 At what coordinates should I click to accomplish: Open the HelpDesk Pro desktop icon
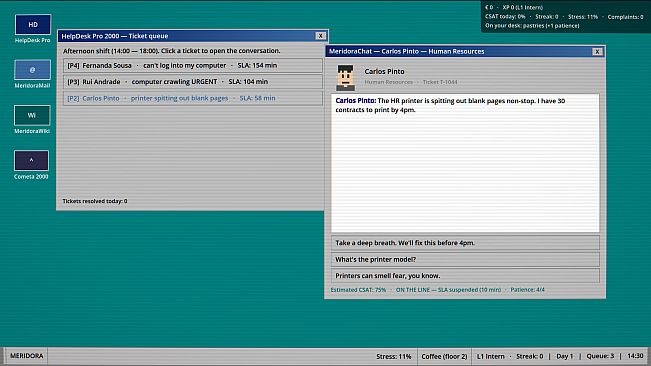32,29
